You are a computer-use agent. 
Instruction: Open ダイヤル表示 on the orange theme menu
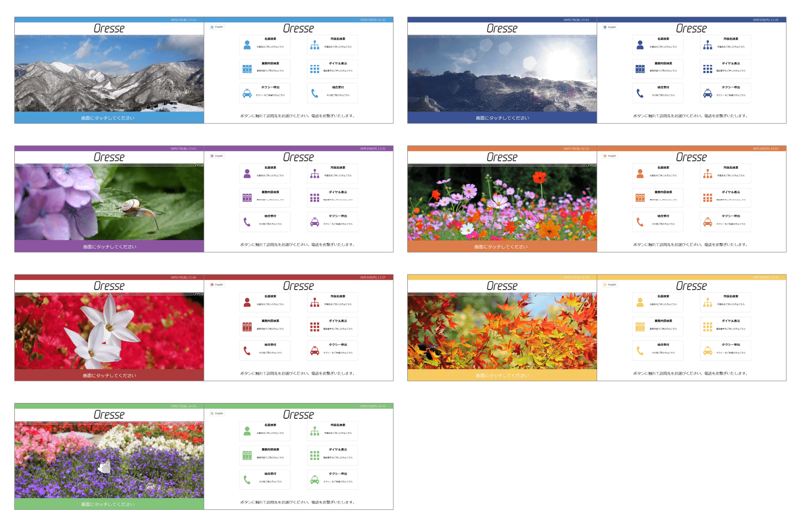pyautogui.click(x=725, y=198)
